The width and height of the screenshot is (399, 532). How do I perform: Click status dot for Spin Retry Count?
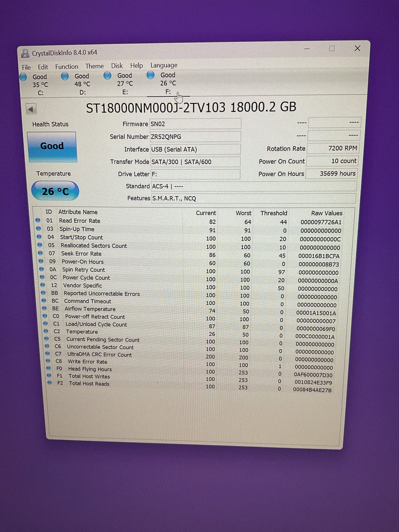click(42, 269)
